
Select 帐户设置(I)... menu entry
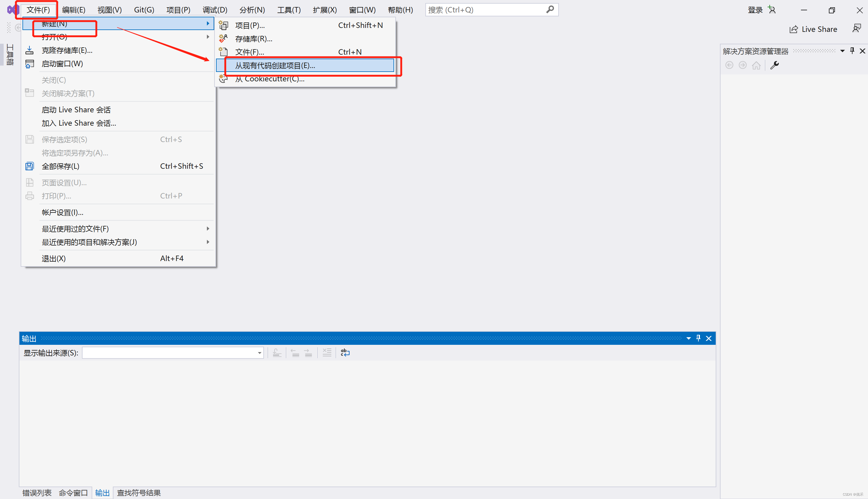point(119,212)
